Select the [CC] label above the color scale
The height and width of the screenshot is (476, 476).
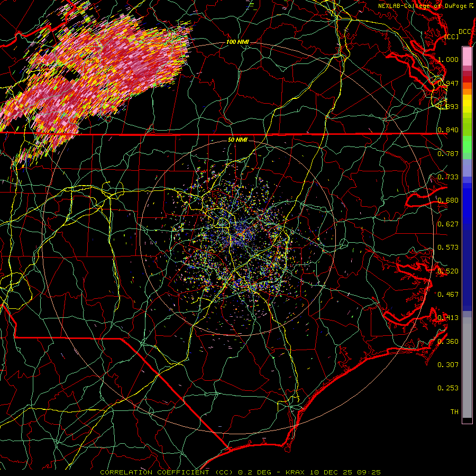point(452,37)
